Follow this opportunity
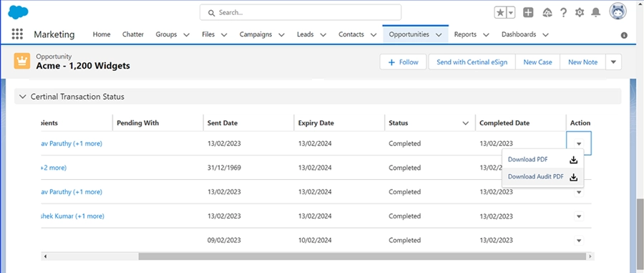 [x=403, y=62]
